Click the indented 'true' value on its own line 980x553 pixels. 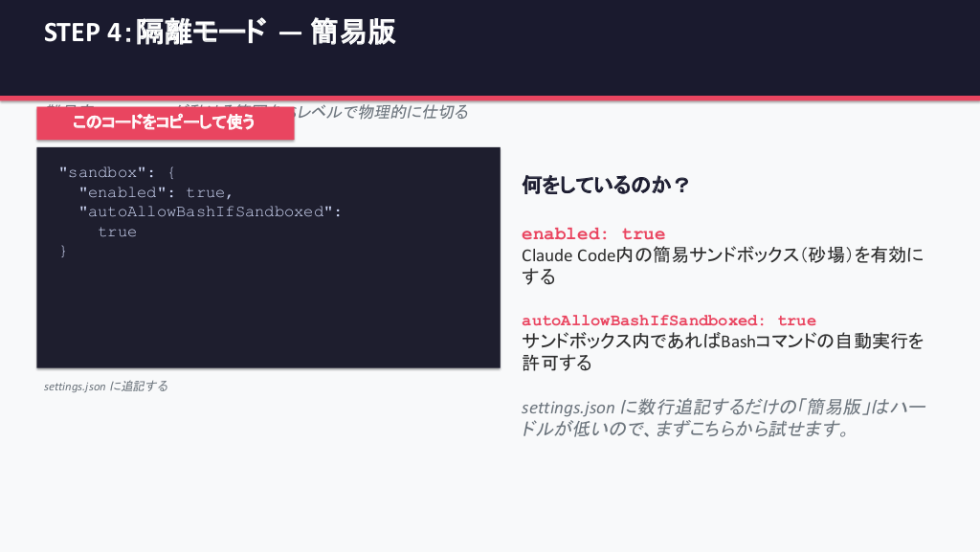(x=117, y=232)
